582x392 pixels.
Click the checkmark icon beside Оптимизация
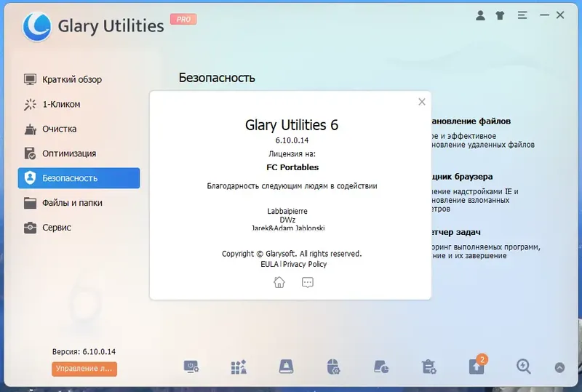[x=30, y=153]
